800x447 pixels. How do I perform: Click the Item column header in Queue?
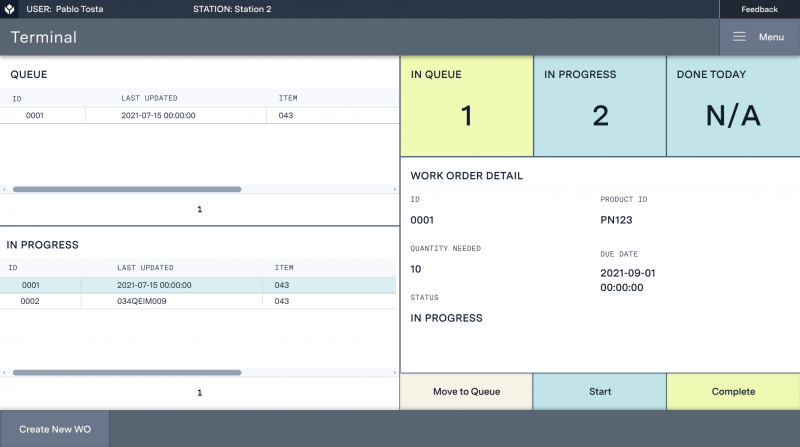[288, 98]
